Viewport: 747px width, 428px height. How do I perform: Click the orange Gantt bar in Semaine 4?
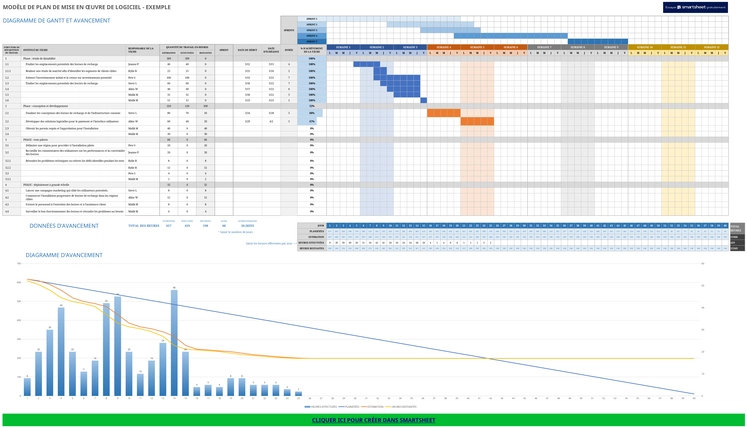(x=444, y=113)
